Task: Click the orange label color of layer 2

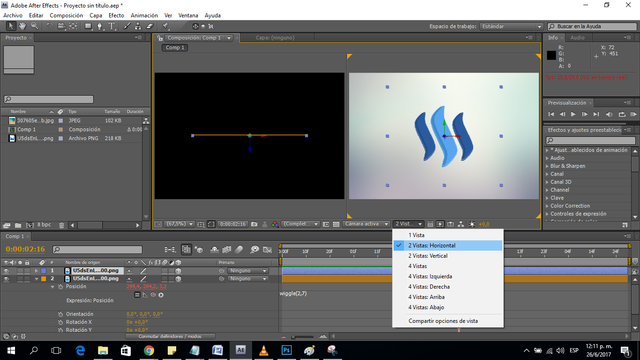Action: (44, 279)
